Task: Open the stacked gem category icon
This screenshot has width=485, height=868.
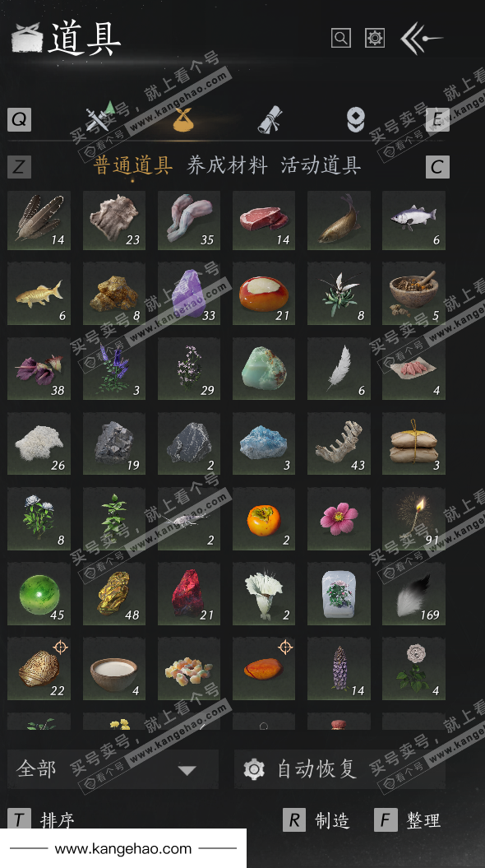Action: (356, 119)
